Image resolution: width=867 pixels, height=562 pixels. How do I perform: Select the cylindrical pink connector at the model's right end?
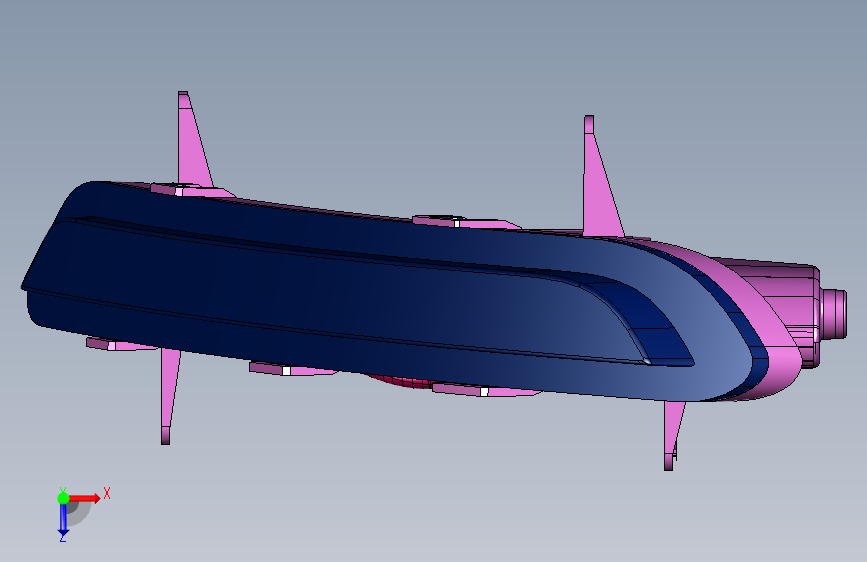coord(834,314)
